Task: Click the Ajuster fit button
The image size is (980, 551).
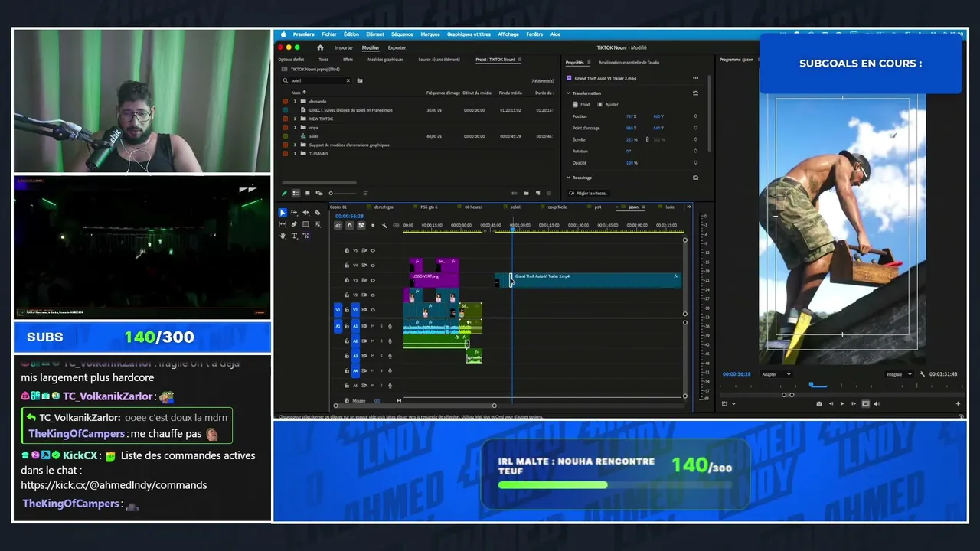Action: coord(608,105)
